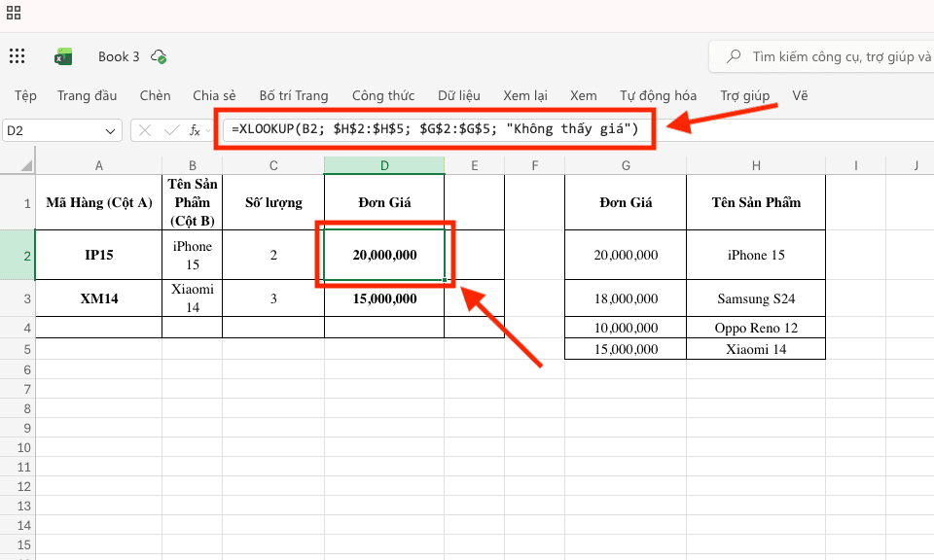Select Xiaomi 14 cell in column H
This screenshot has height=560, width=934.
756,349
